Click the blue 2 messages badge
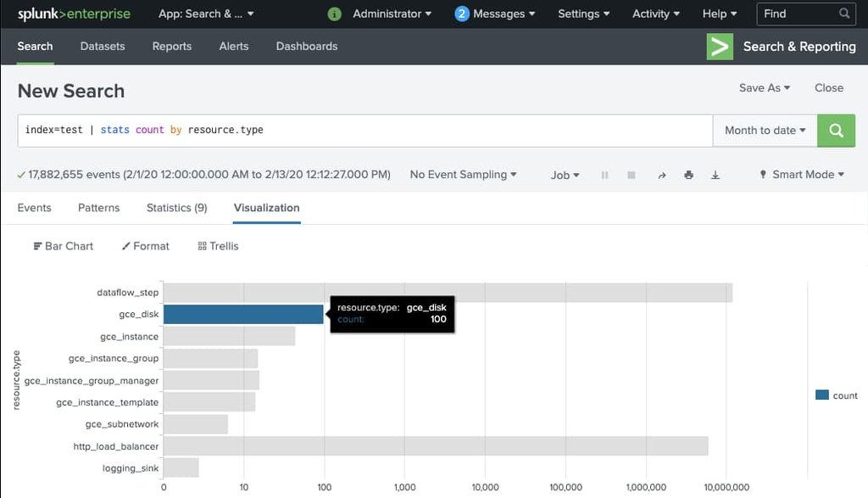The height and width of the screenshot is (498, 868). 462,14
